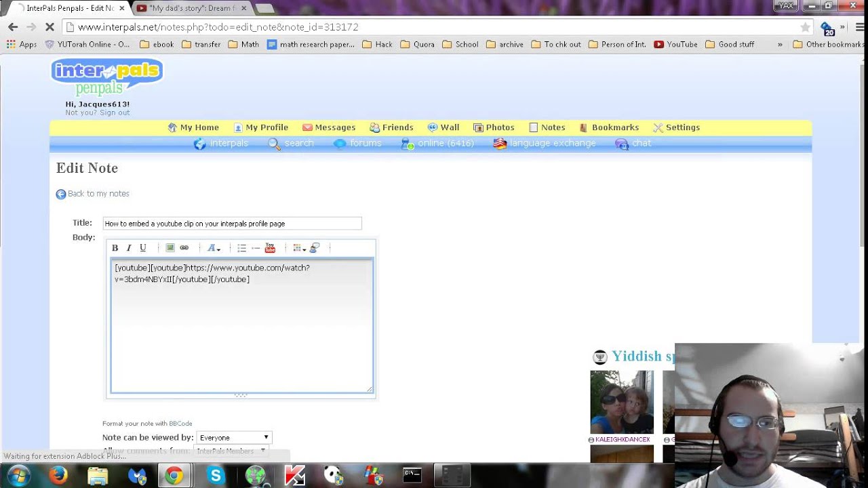Image resolution: width=868 pixels, height=488 pixels.
Task: Click the browser Back arrow
Action: pyautogui.click(x=13, y=27)
